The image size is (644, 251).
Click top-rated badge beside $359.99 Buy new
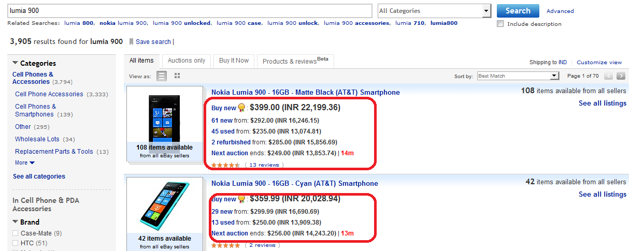tap(241, 199)
